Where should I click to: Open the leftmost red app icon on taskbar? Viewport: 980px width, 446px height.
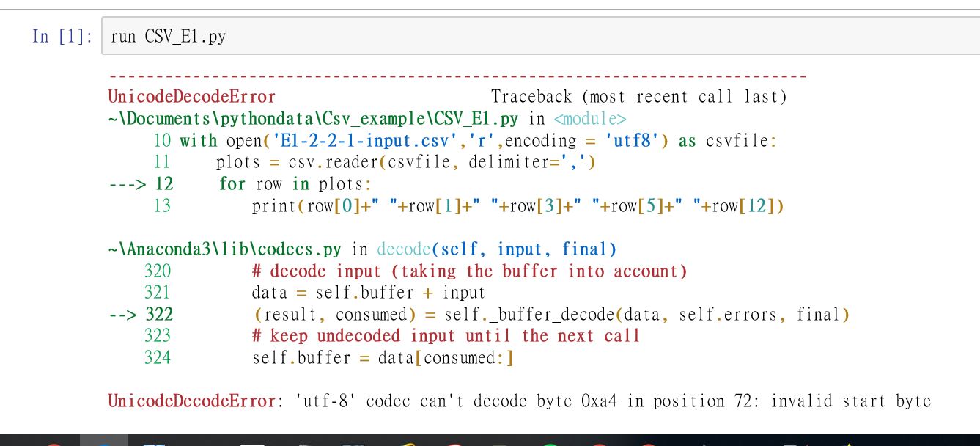click(x=54, y=442)
